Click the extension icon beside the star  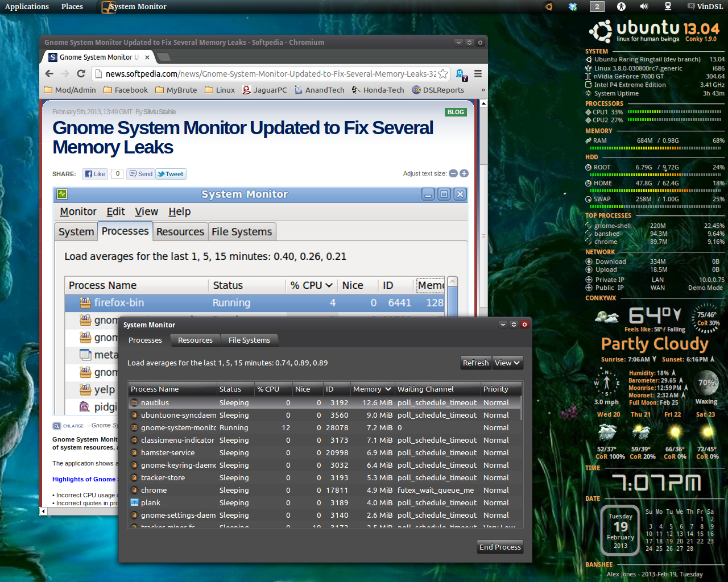click(461, 74)
